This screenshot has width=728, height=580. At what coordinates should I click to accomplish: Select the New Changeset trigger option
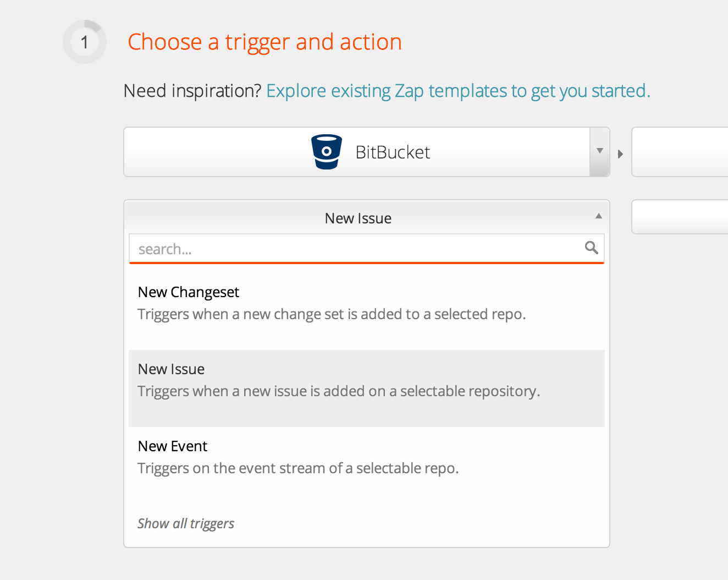(x=367, y=311)
